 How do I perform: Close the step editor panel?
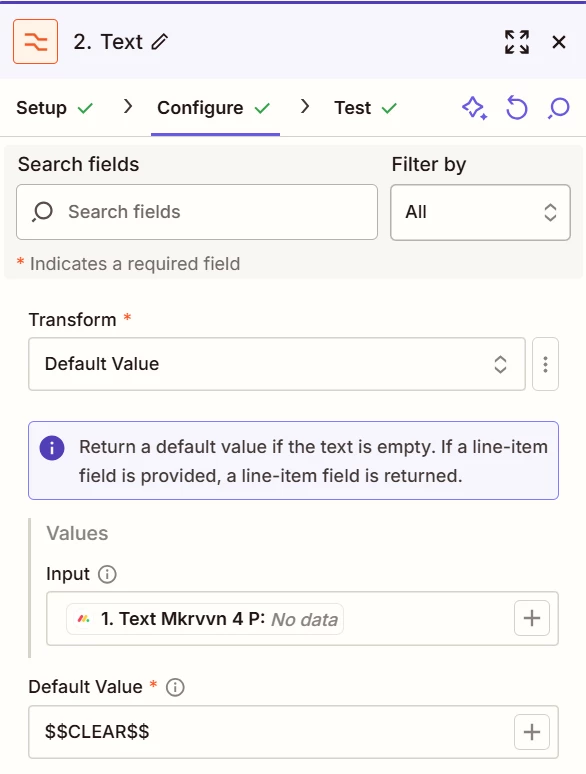[x=559, y=42]
